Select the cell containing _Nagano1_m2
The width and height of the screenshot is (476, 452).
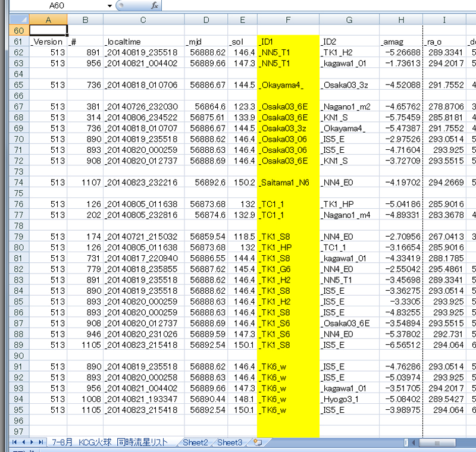[349, 106]
